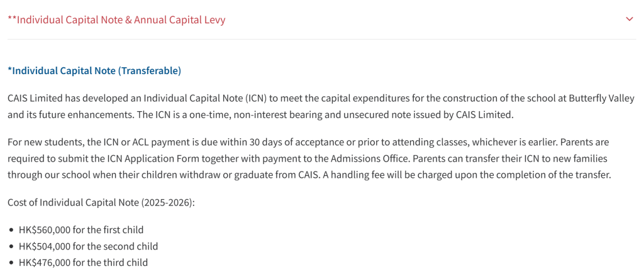Click the HK$504,000 second child list item
This screenshot has width=644, height=279.
pos(88,246)
